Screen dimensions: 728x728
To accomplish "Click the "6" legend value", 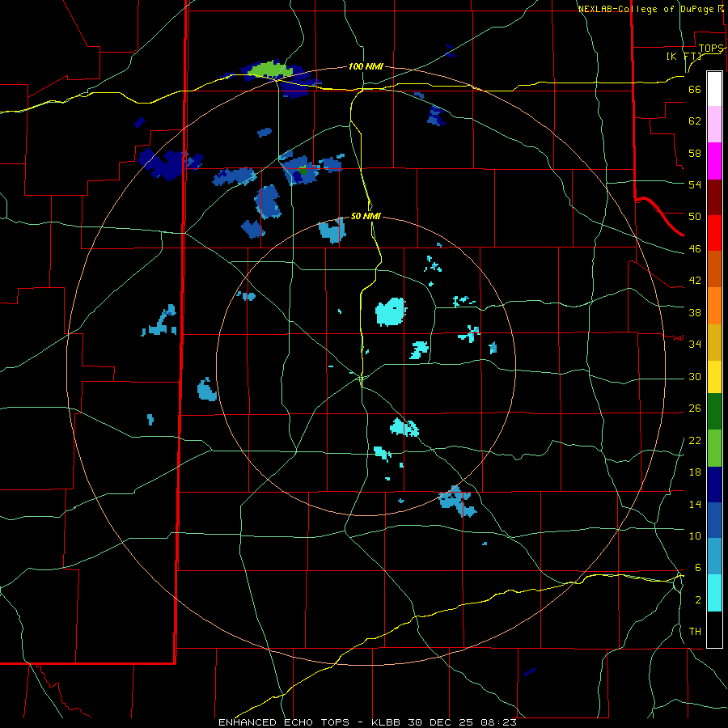I will coord(698,567).
